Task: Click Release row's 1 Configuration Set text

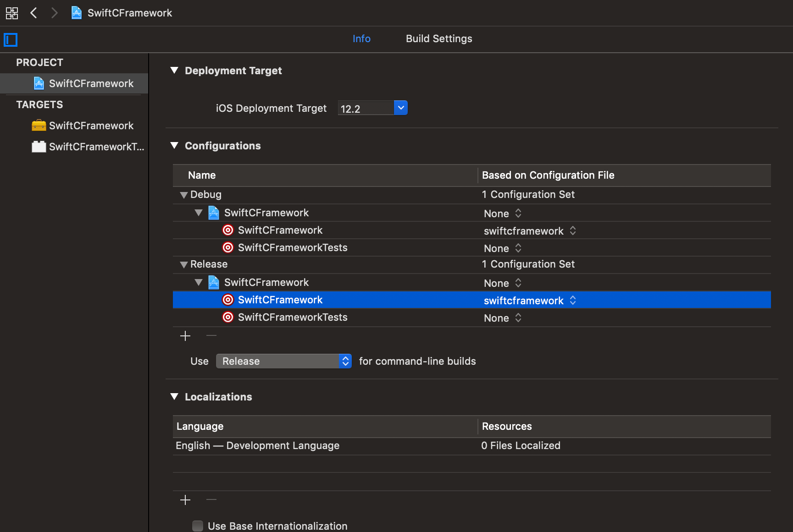Action: 528,264
